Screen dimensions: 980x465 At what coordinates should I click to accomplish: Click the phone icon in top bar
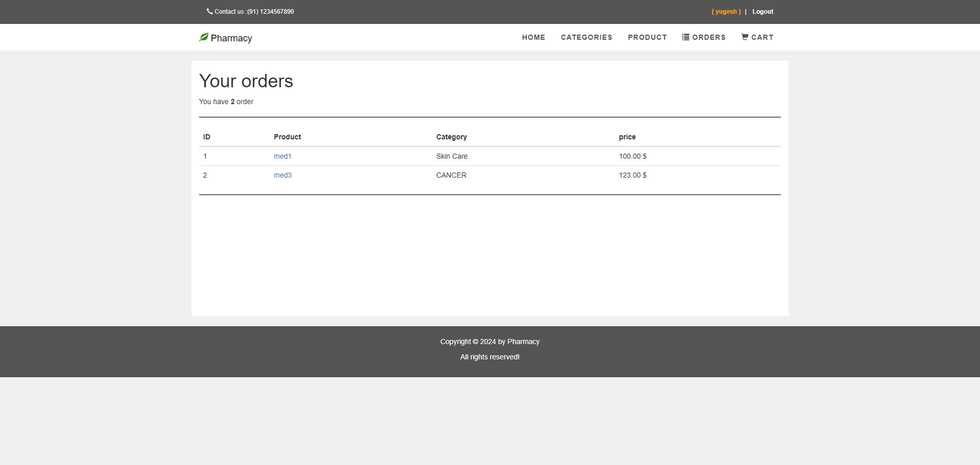209,11
